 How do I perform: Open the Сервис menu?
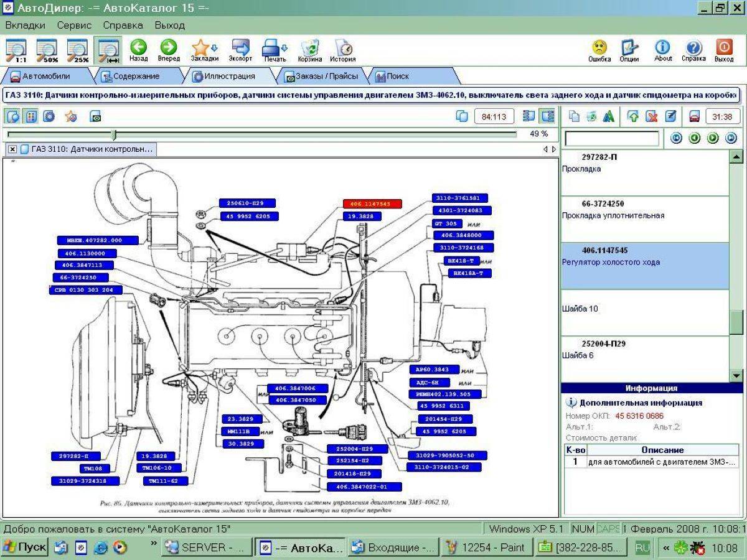pyautogui.click(x=74, y=26)
